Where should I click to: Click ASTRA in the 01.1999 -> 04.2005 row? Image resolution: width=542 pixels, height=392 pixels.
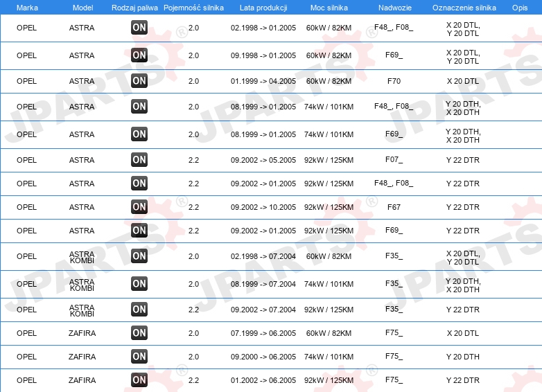coord(82,81)
